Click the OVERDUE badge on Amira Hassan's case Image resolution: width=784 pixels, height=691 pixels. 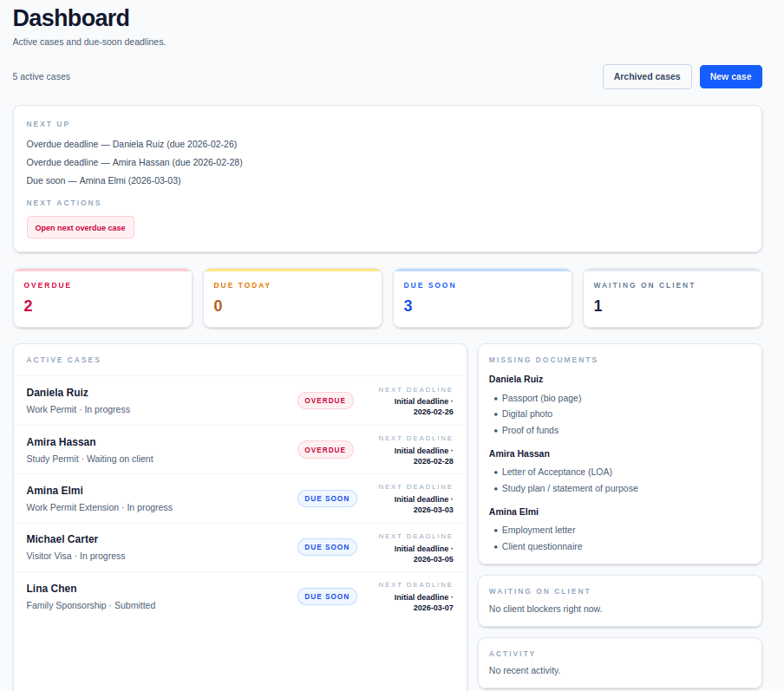click(325, 449)
